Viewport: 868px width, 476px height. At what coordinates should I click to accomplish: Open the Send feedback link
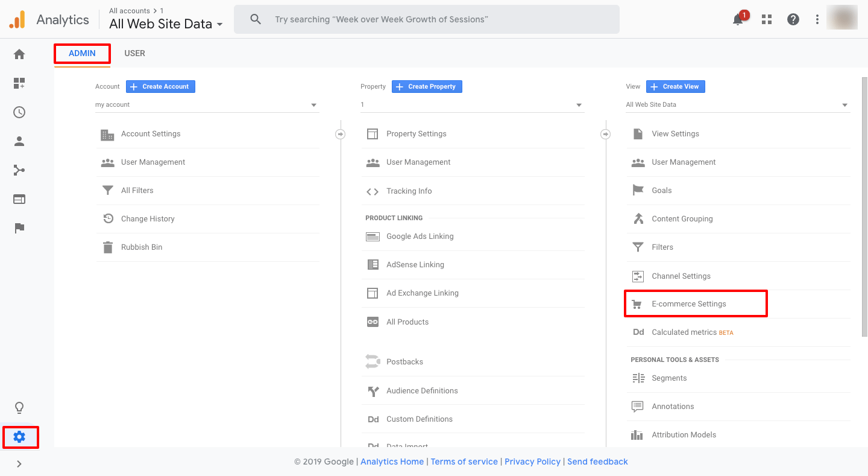coord(597,462)
